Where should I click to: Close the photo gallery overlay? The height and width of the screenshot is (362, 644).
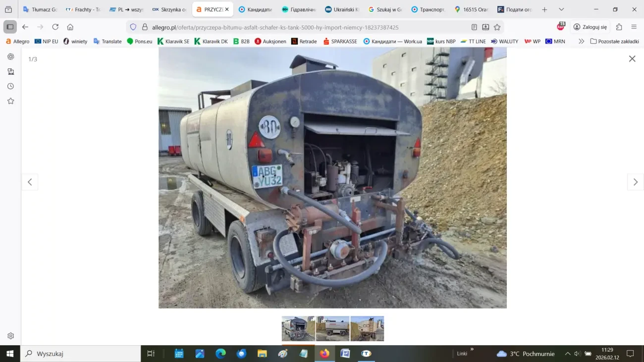pyautogui.click(x=632, y=59)
